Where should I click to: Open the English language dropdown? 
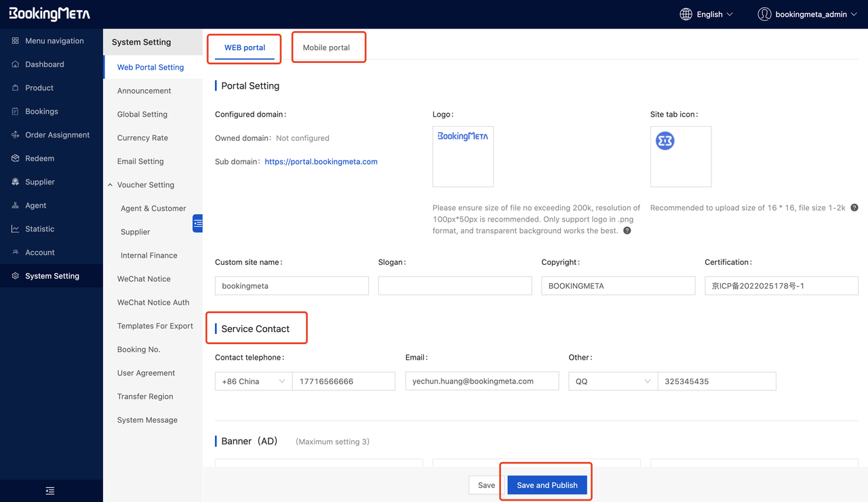(714, 14)
